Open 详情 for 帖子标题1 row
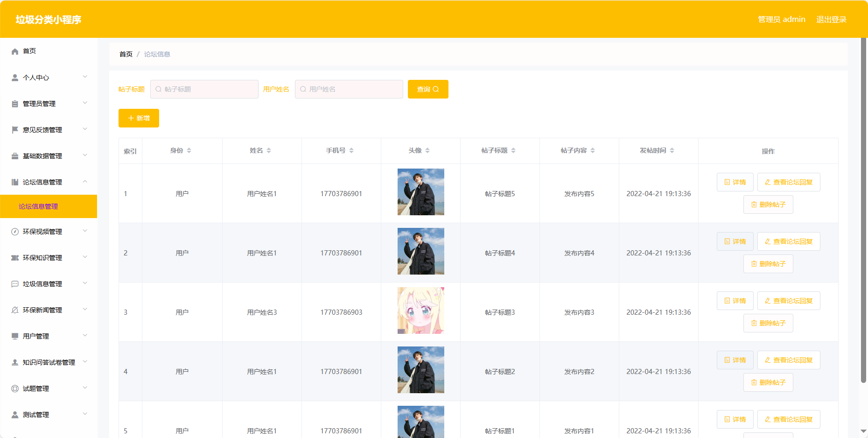This screenshot has height=438, width=868. tap(735, 419)
